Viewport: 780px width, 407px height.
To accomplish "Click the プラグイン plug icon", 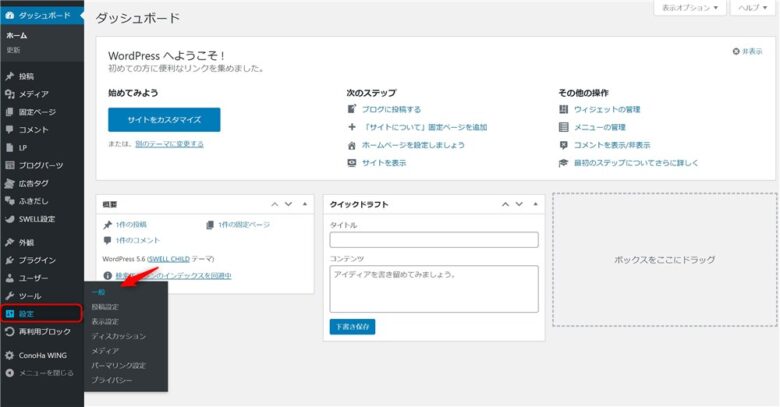I will [9, 260].
